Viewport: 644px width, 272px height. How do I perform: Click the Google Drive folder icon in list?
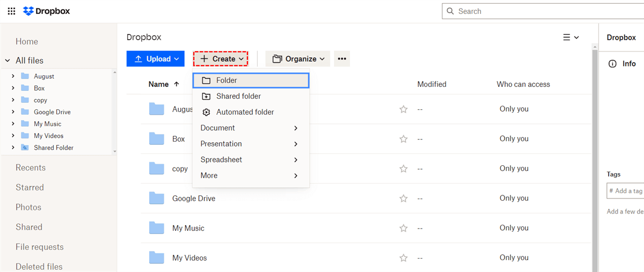pyautogui.click(x=157, y=199)
